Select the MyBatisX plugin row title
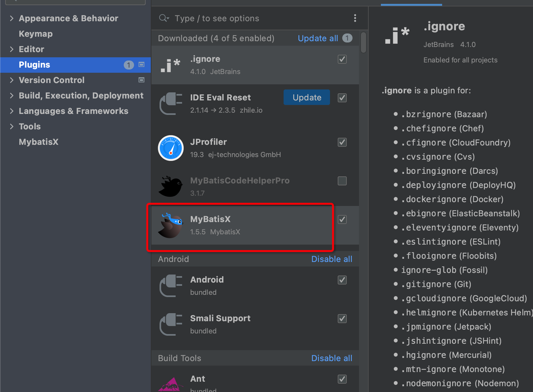 point(210,219)
